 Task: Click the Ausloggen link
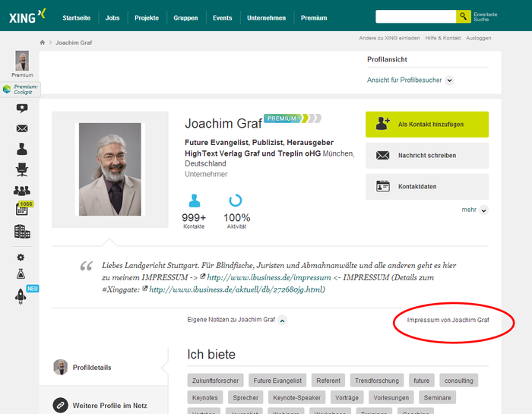[x=478, y=38]
